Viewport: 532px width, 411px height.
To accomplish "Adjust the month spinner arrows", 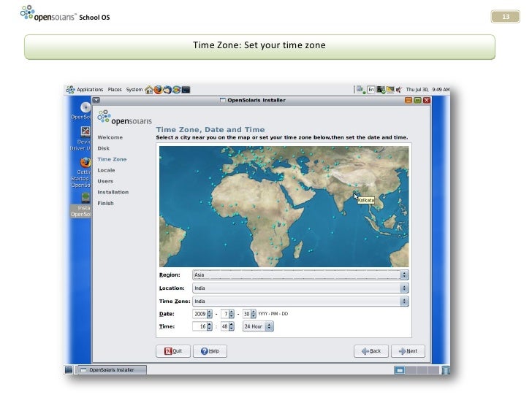I will pyautogui.click(x=232, y=314).
